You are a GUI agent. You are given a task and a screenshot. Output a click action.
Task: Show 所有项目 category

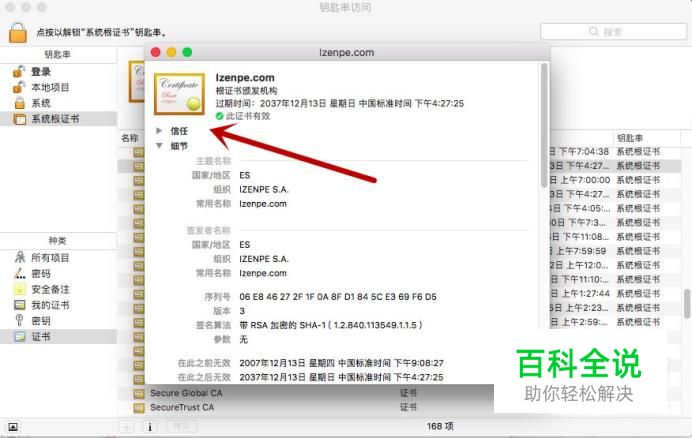50,257
